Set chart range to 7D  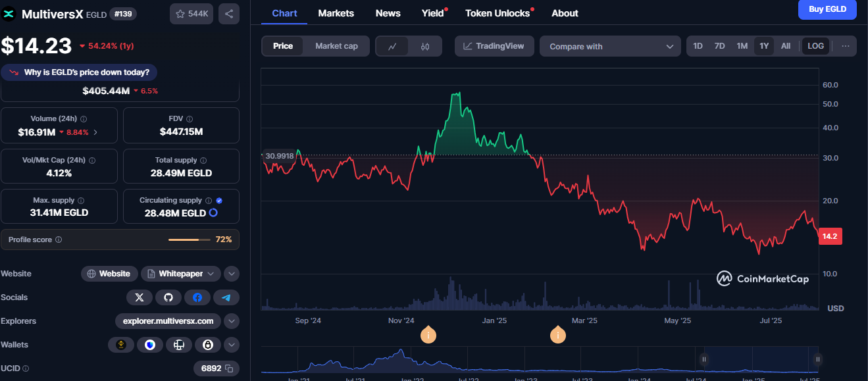[x=720, y=46]
